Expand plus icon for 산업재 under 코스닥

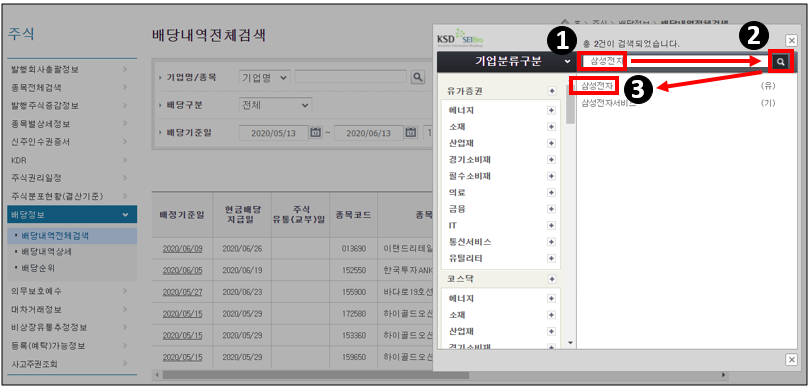coord(551,332)
